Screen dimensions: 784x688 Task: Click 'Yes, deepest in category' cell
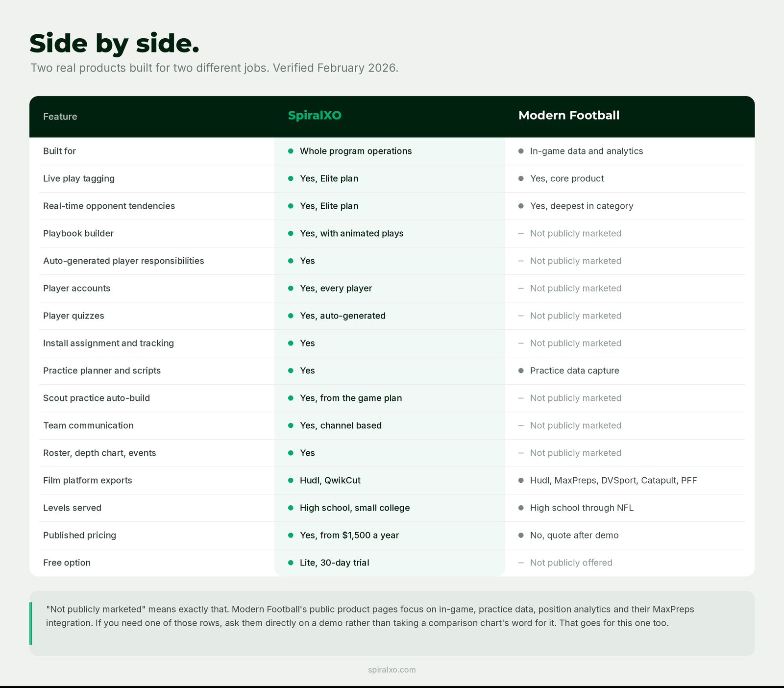click(x=582, y=206)
